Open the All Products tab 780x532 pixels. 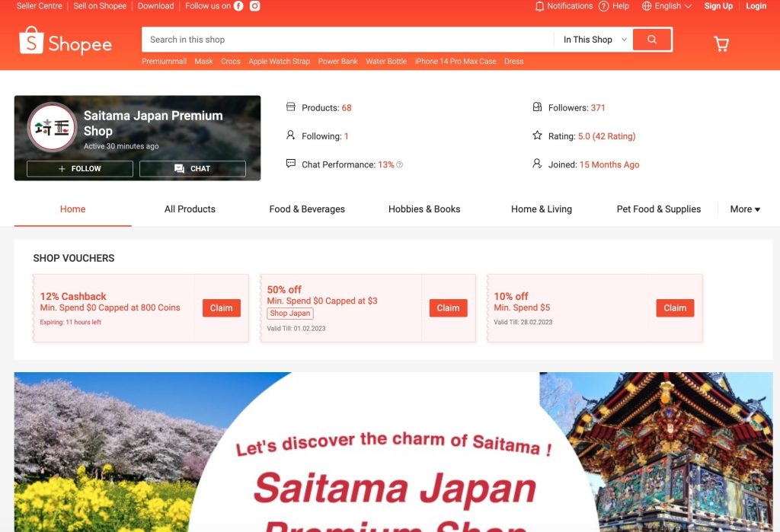click(x=190, y=209)
